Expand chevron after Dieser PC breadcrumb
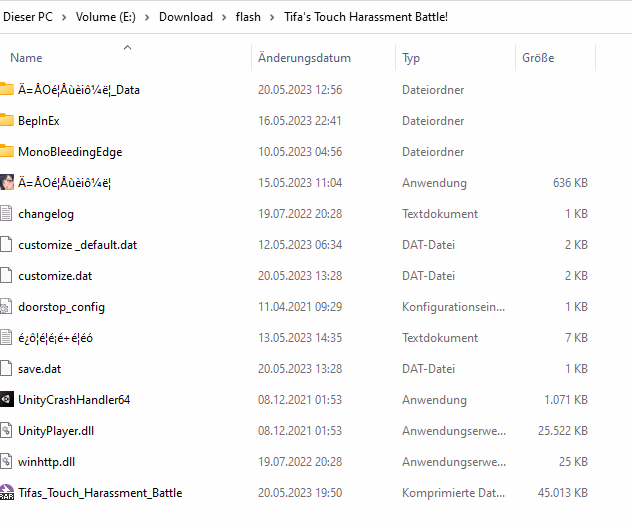Image resolution: width=632 pixels, height=524 pixels. pos(64,17)
